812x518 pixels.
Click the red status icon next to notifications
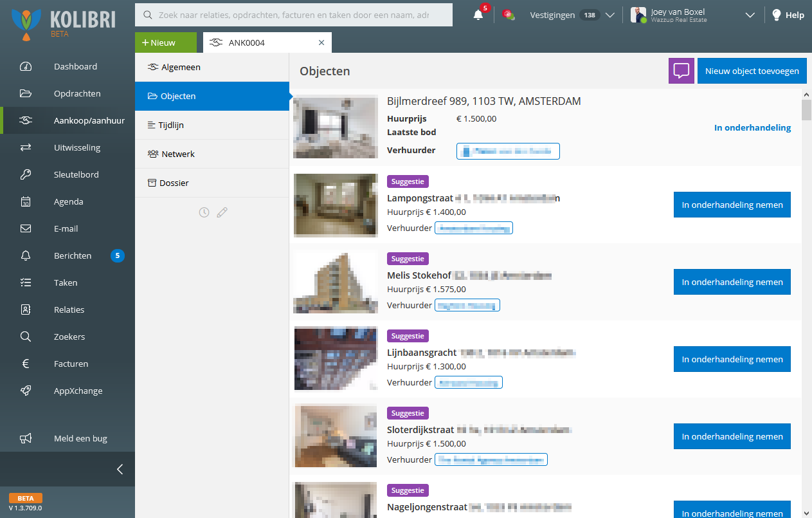pos(508,15)
